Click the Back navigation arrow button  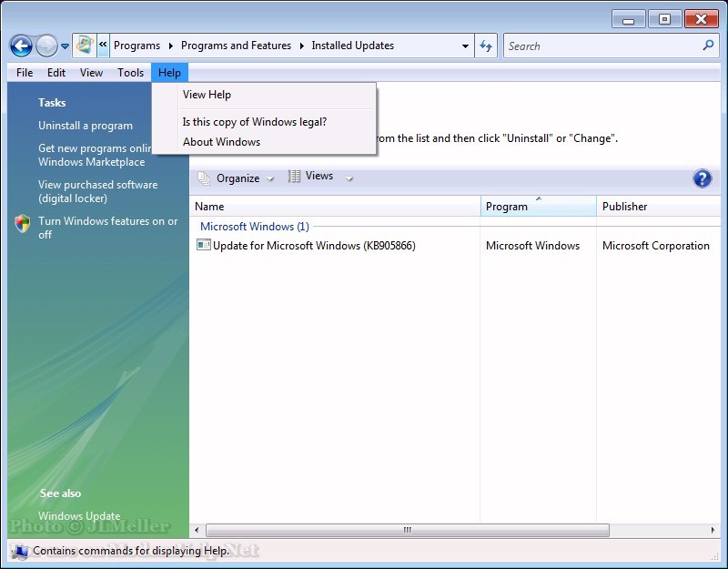[21, 46]
